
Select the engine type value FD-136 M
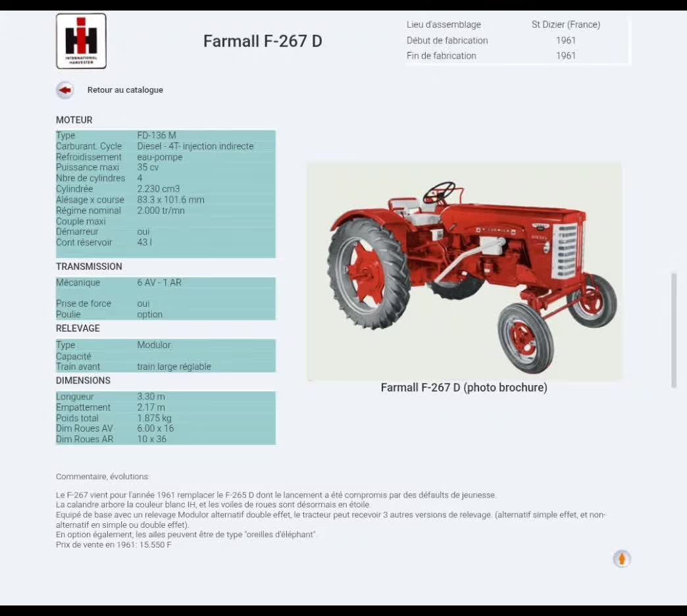point(157,136)
